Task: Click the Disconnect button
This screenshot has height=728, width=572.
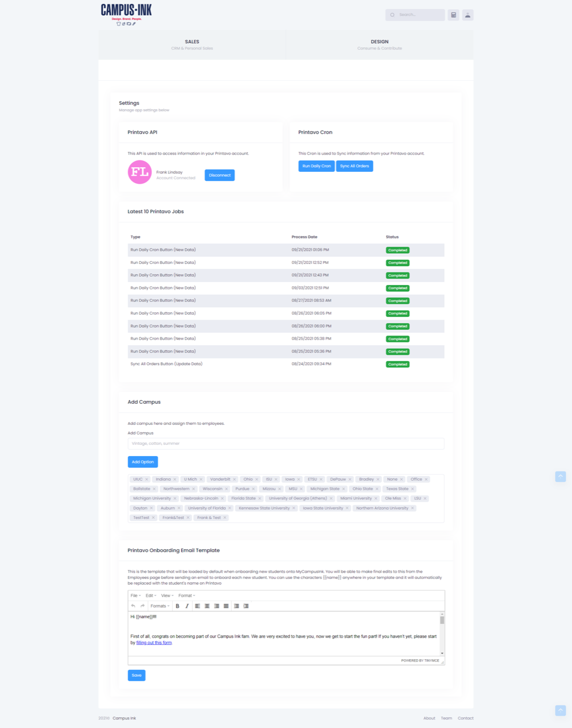Action: click(x=219, y=175)
